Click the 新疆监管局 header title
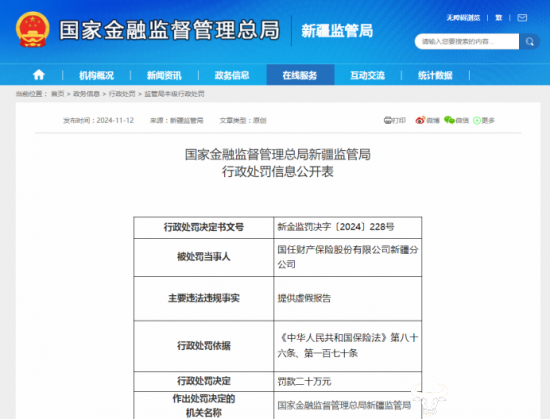The image size is (550, 419). (337, 31)
